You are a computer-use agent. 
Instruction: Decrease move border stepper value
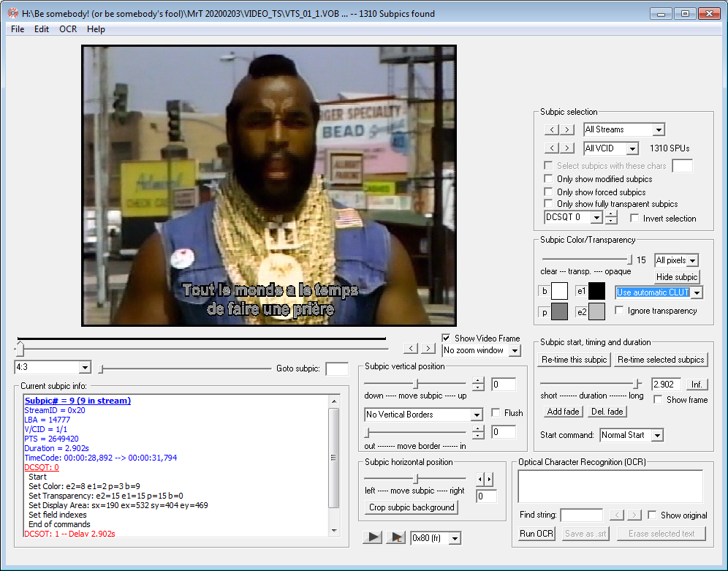click(478, 436)
